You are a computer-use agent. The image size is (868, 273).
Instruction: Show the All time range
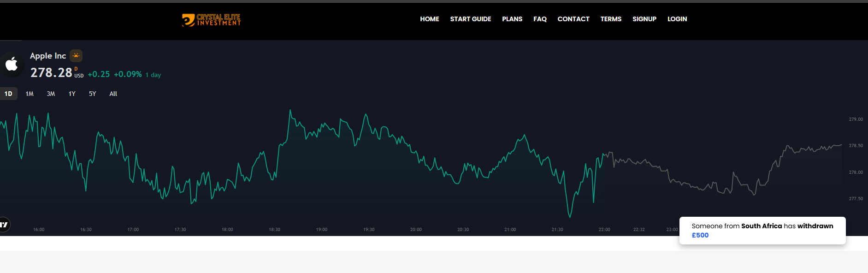point(113,94)
